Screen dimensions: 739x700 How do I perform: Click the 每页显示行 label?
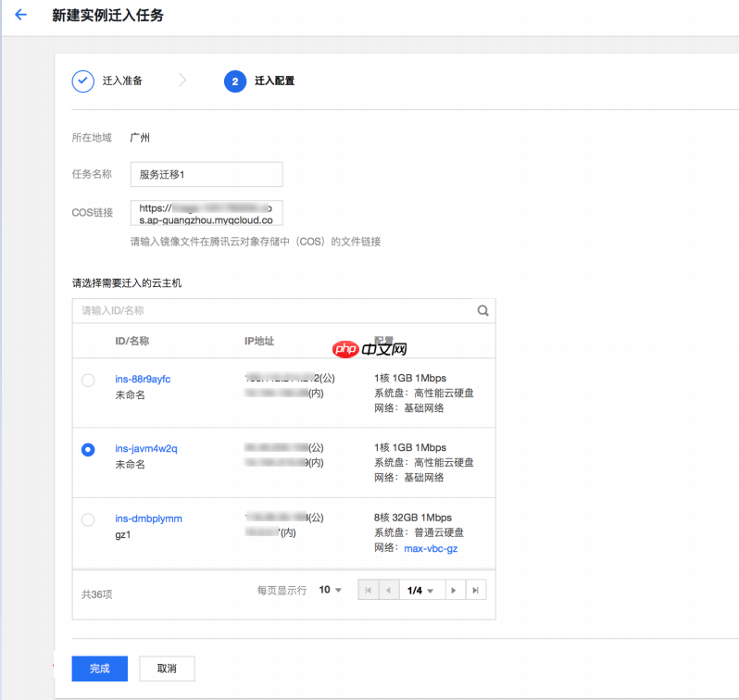click(x=282, y=590)
